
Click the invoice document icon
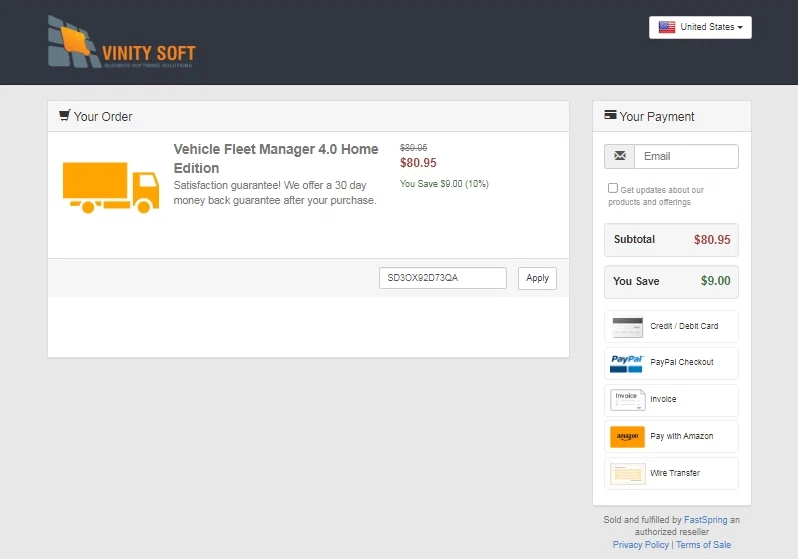pyautogui.click(x=628, y=400)
